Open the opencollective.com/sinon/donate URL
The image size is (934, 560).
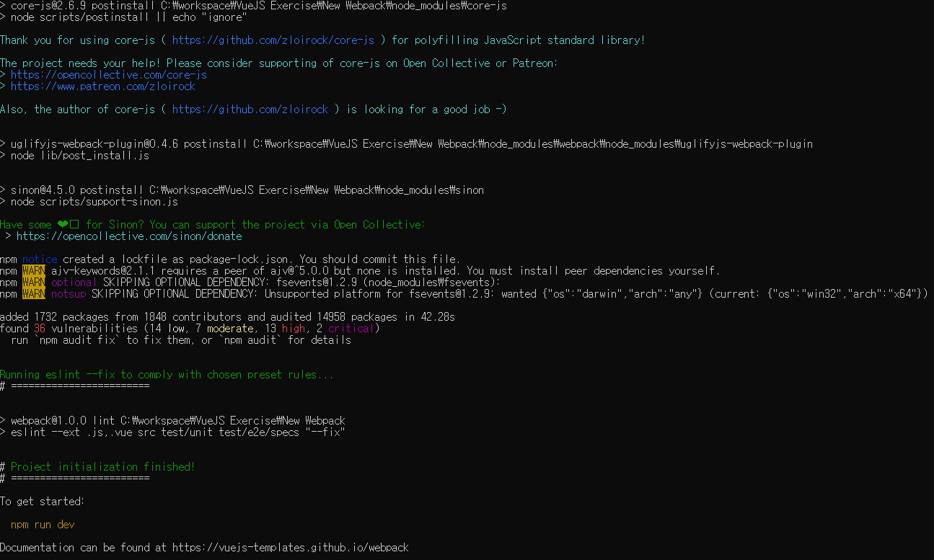129,236
